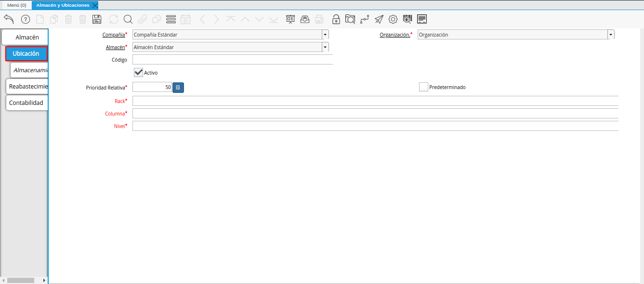Enable the Predeterminado checkbox
Image resolution: width=644 pixels, height=284 pixels.
(423, 87)
